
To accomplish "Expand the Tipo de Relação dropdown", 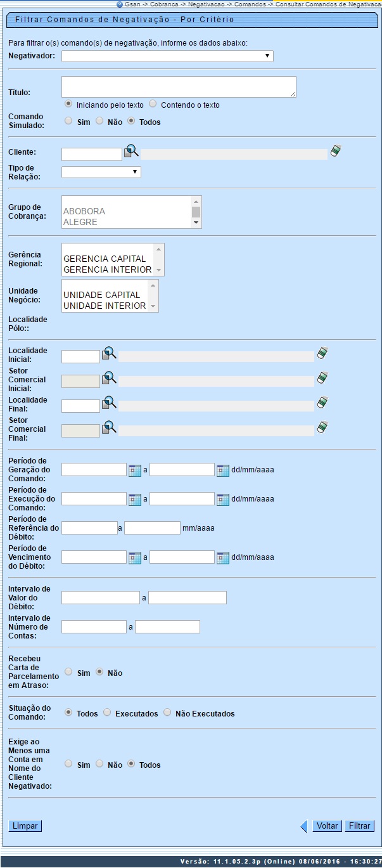I will tap(101, 172).
